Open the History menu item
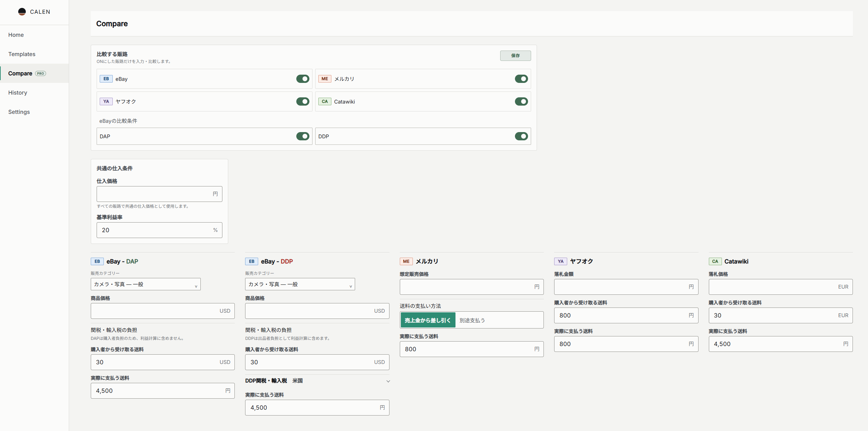Screen dimensions: 868x431 click(34, 93)
